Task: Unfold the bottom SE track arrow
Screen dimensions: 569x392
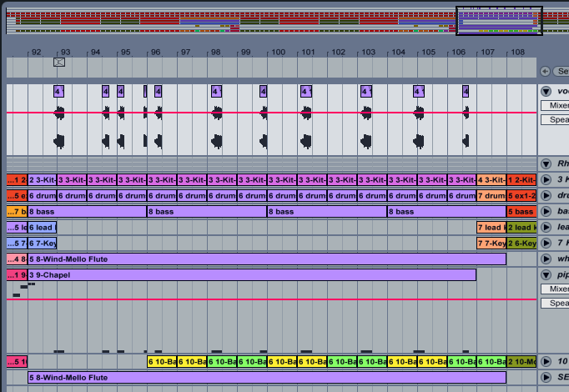Action: pyautogui.click(x=546, y=378)
